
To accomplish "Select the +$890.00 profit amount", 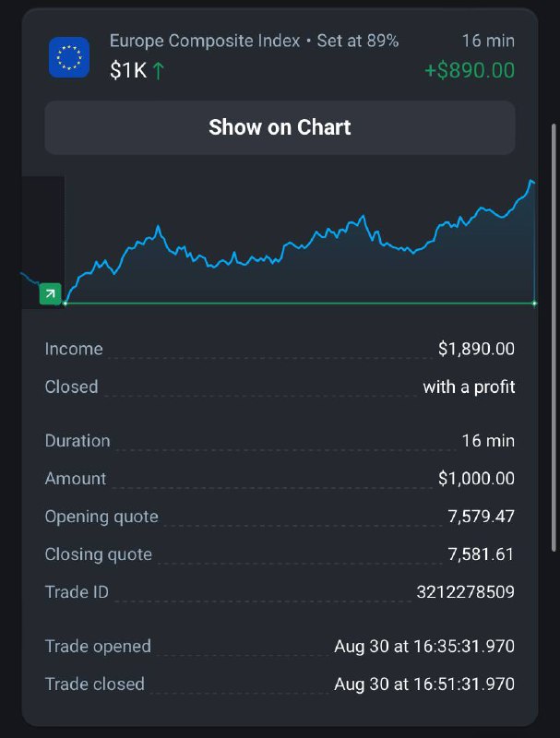I will click(470, 71).
